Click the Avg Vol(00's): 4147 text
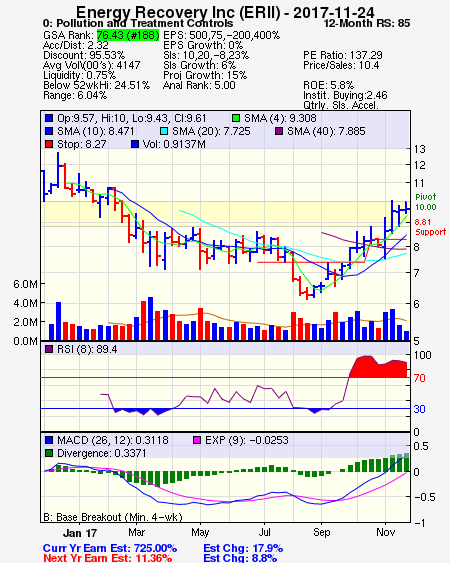The image size is (450, 563). 92,65
